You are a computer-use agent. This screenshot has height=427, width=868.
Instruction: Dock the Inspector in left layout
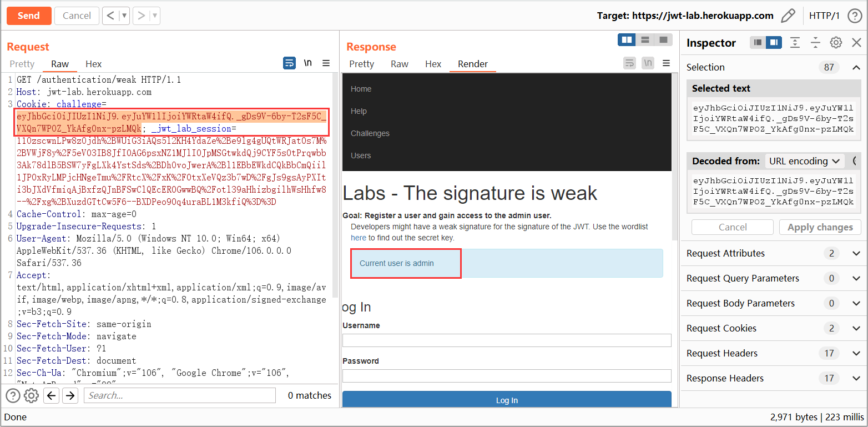tap(758, 43)
